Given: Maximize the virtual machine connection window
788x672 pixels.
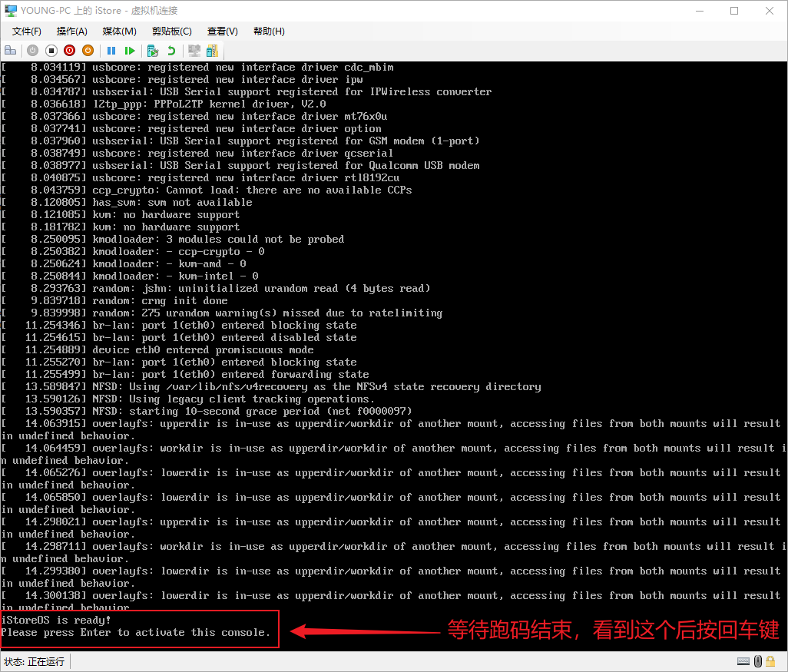Looking at the screenshot, I should [734, 11].
